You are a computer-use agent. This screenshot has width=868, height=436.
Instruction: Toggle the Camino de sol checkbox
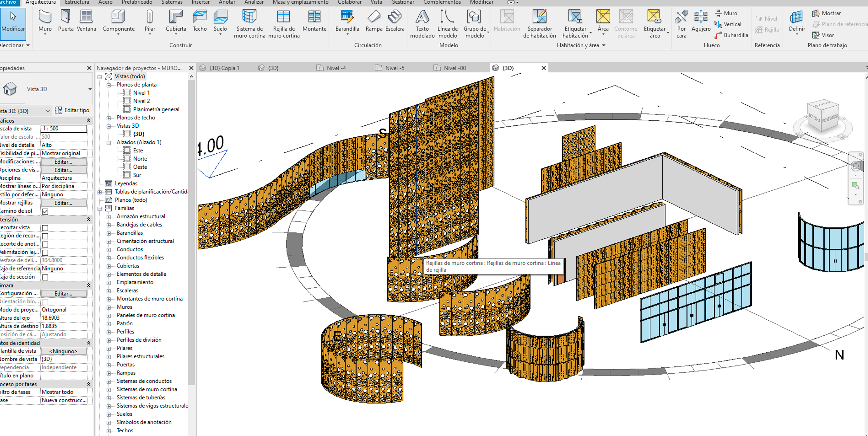[x=45, y=211]
